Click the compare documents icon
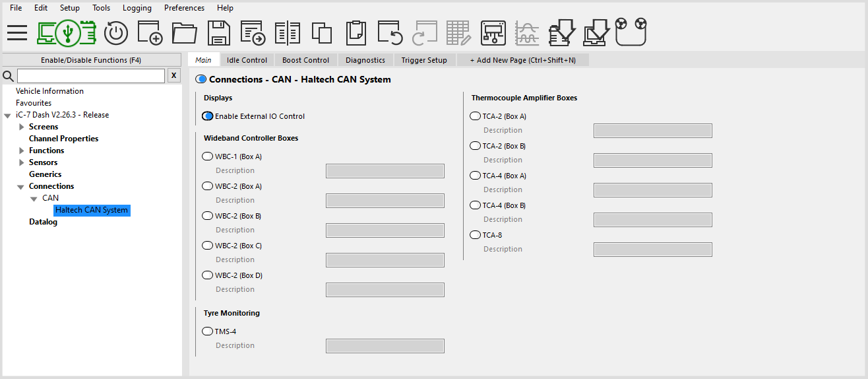 (x=288, y=32)
